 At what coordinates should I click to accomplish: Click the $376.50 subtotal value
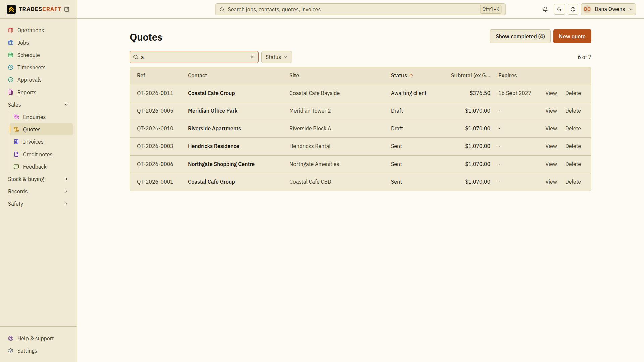tap(480, 93)
